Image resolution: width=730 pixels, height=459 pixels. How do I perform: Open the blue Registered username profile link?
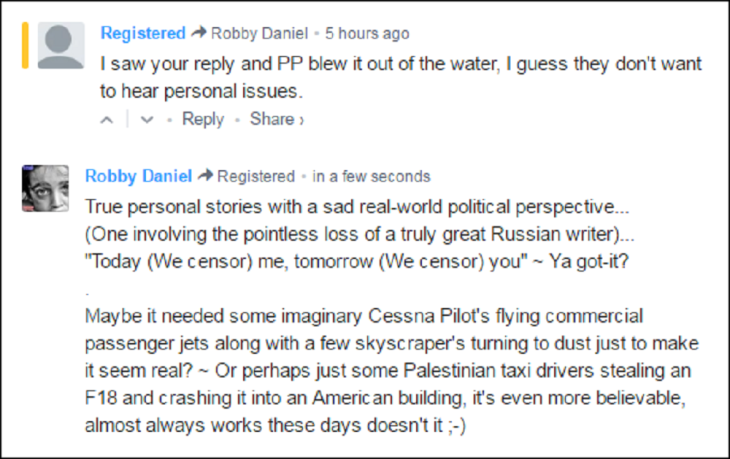pyautogui.click(x=143, y=33)
